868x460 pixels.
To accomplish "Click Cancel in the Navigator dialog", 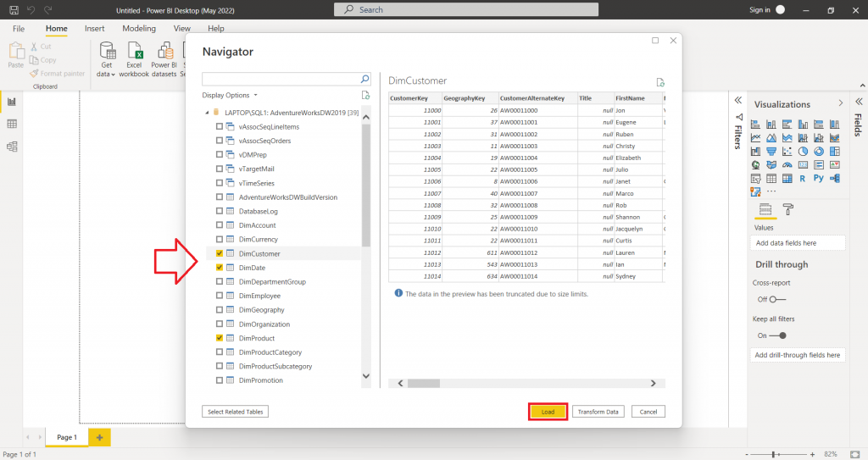I will 648,412.
